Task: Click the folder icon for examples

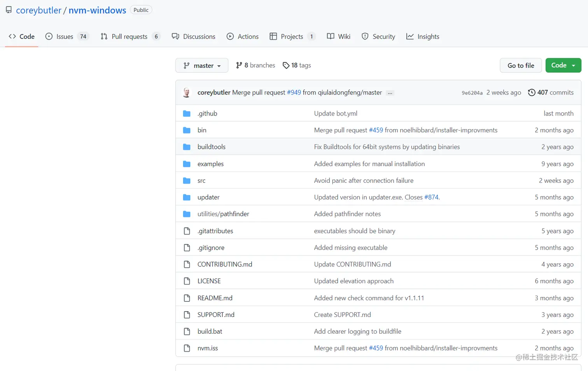Action: pos(187,164)
